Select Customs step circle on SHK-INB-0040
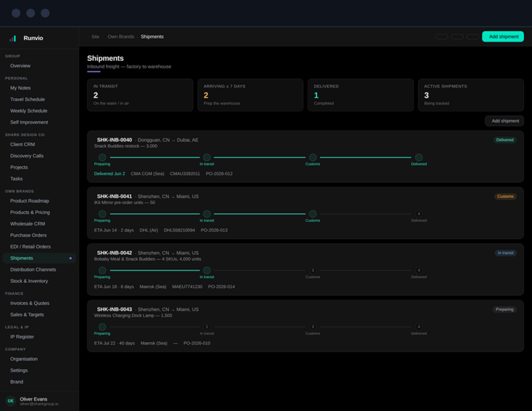The image size is (532, 411). click(x=312, y=157)
